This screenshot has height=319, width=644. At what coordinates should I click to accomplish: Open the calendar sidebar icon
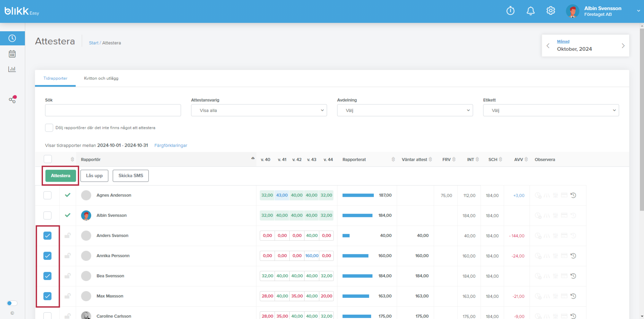12,54
